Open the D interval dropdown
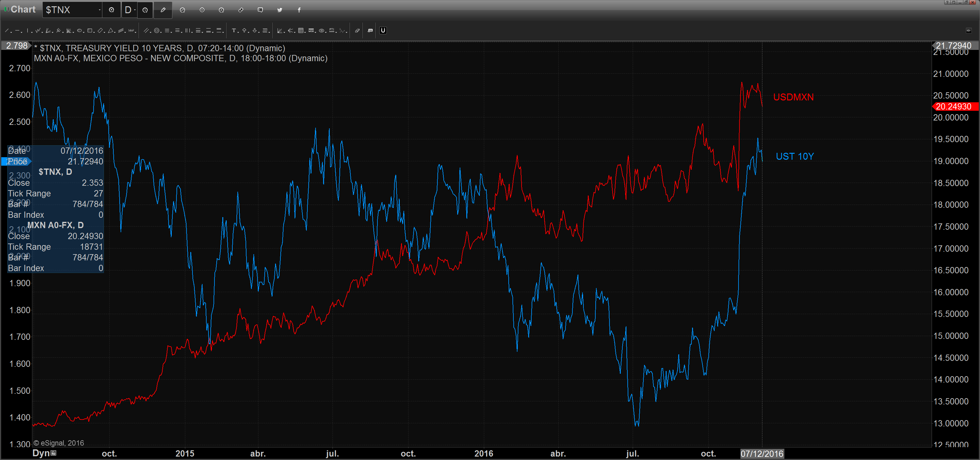This screenshot has height=460, width=980. pos(135,10)
